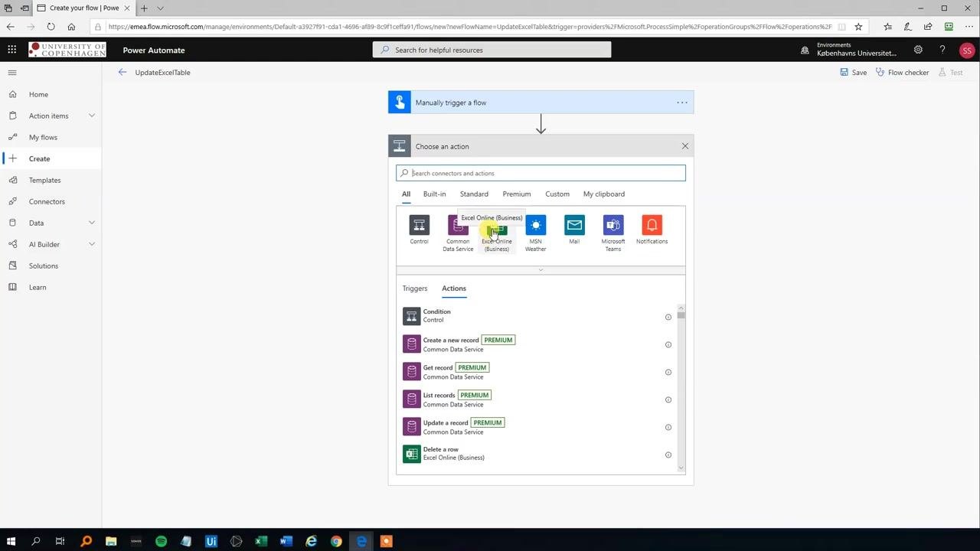Open the trigger's three-dot menu

click(x=681, y=103)
